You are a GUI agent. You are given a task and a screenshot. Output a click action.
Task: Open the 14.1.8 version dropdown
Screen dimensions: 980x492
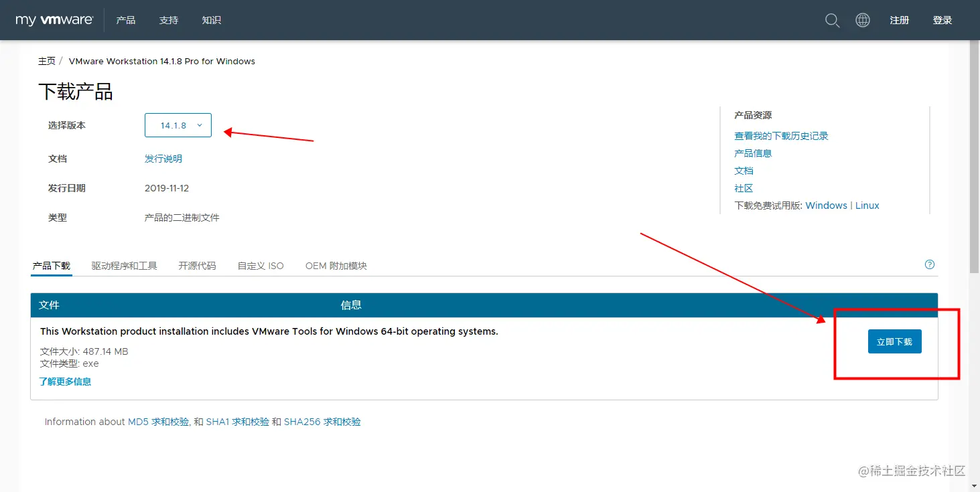[178, 125]
